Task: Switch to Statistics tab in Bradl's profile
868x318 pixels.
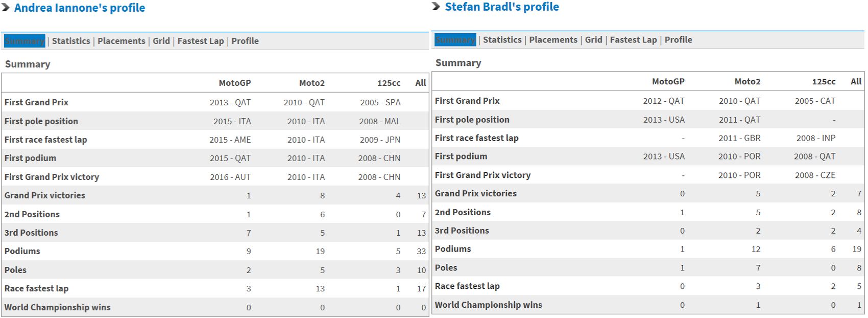Action: click(x=502, y=40)
